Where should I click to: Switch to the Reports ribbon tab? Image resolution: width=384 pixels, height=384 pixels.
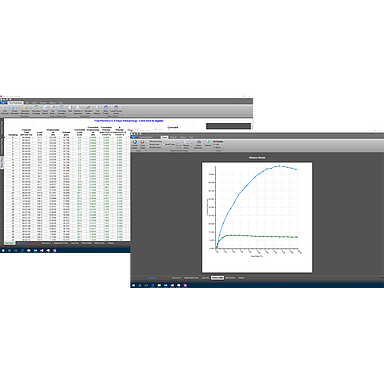click(173, 137)
